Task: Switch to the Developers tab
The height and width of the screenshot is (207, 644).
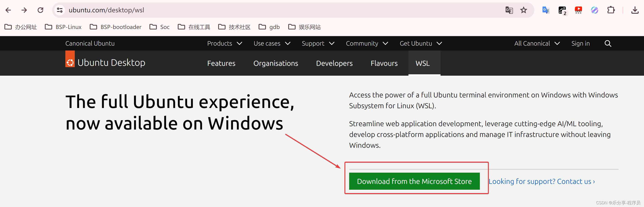Action: pos(334,63)
